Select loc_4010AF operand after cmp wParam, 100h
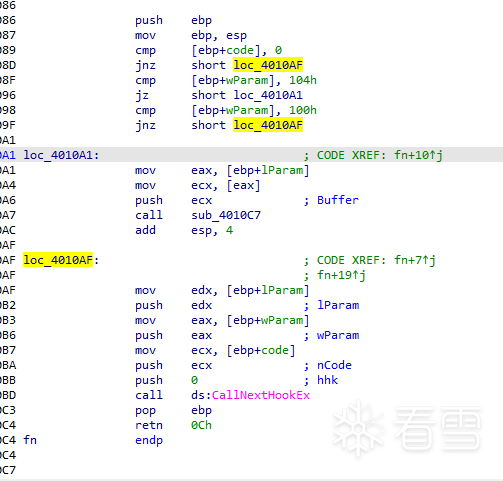This screenshot has height=481, width=503. pos(268,125)
